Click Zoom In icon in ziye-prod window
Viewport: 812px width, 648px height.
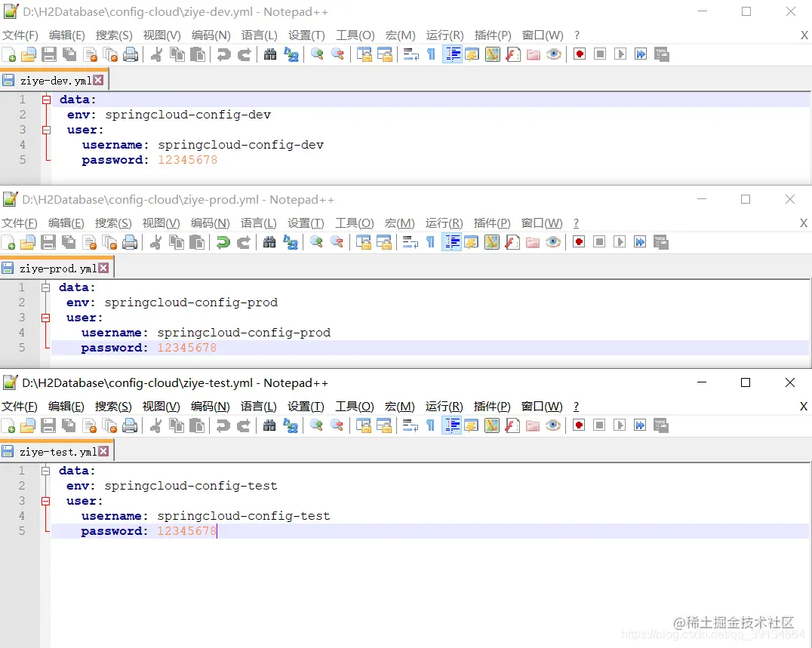(316, 242)
